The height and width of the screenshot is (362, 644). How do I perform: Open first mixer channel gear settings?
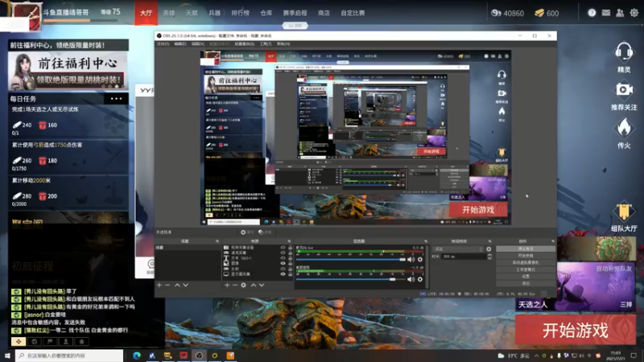(x=419, y=259)
